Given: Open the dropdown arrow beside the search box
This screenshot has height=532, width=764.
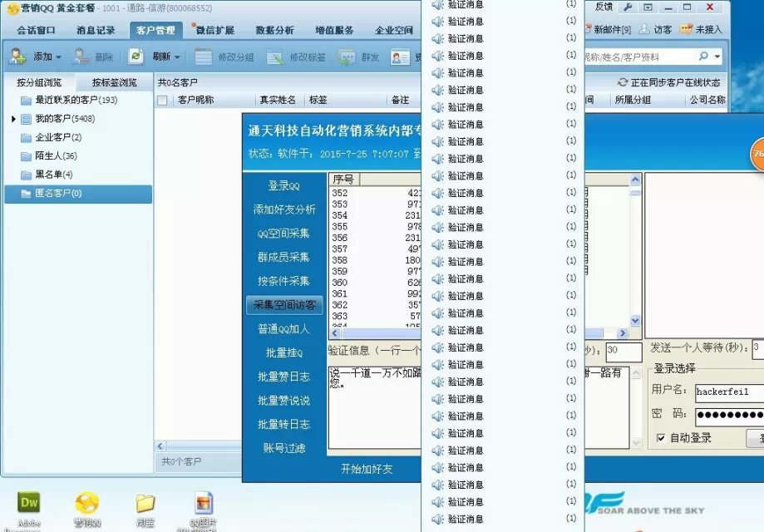Looking at the screenshot, I should (x=717, y=57).
